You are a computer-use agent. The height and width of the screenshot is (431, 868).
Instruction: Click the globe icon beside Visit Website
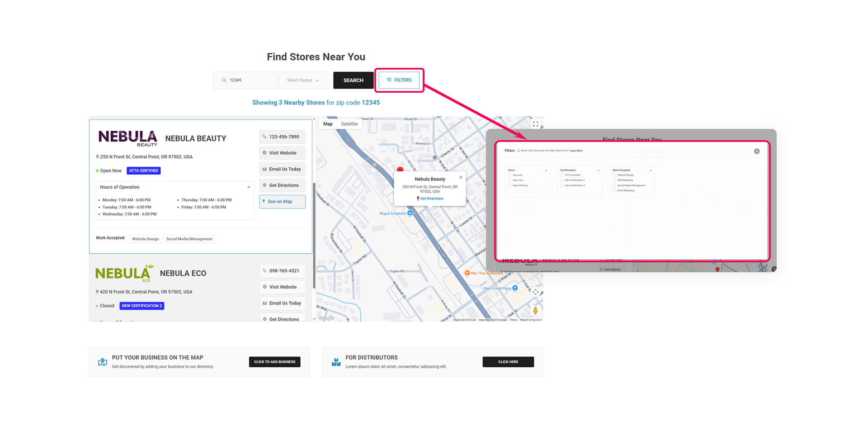tap(264, 153)
